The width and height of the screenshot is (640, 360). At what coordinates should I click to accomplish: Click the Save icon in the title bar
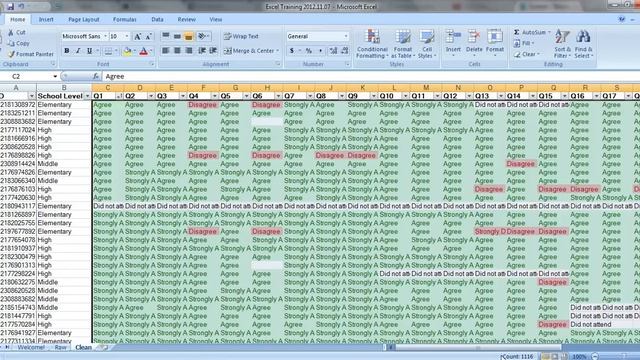point(11,7)
